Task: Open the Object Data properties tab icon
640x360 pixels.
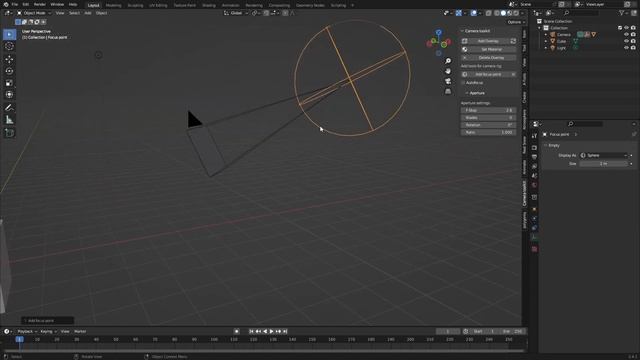Action: tap(534, 238)
